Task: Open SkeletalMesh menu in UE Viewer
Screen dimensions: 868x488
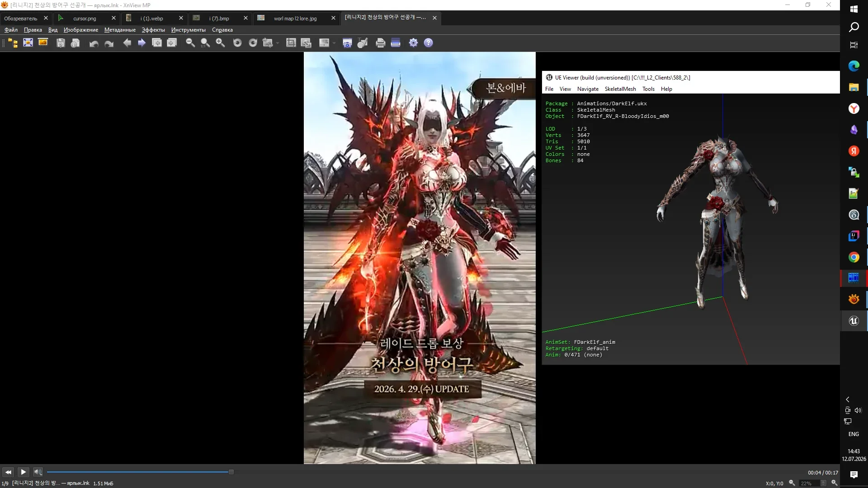Action: click(x=620, y=89)
